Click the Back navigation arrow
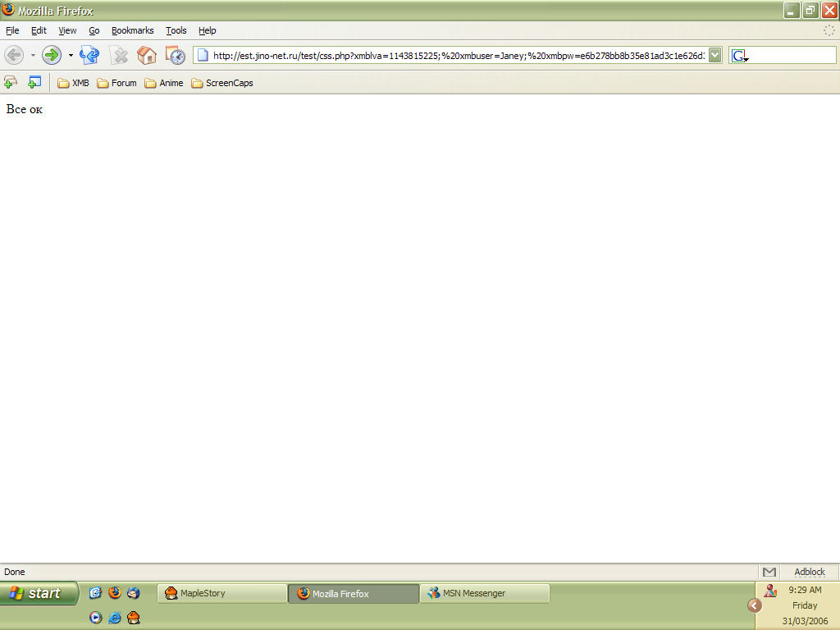This screenshot has width=840, height=630. tap(14, 55)
